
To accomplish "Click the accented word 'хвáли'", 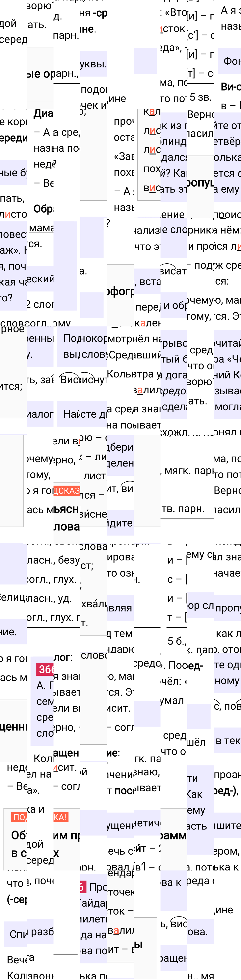I will point(94,604).
